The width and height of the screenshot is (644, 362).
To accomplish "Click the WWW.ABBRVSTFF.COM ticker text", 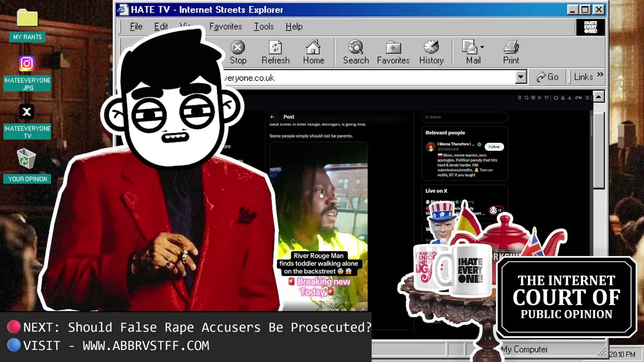I will tap(146, 346).
